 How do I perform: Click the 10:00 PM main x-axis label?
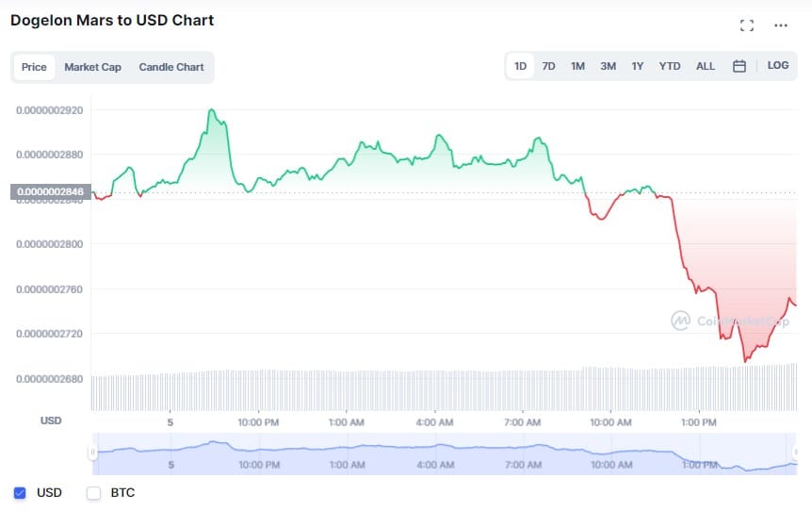258,422
